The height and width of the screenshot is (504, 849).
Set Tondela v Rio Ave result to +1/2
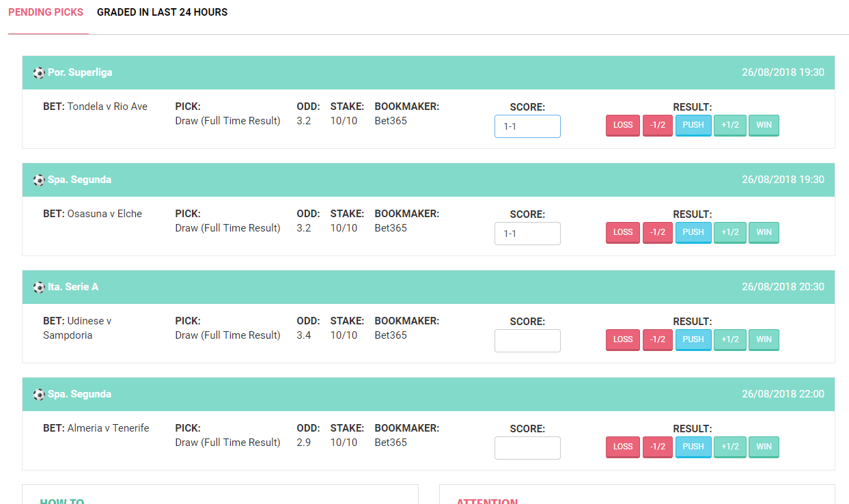(x=729, y=126)
